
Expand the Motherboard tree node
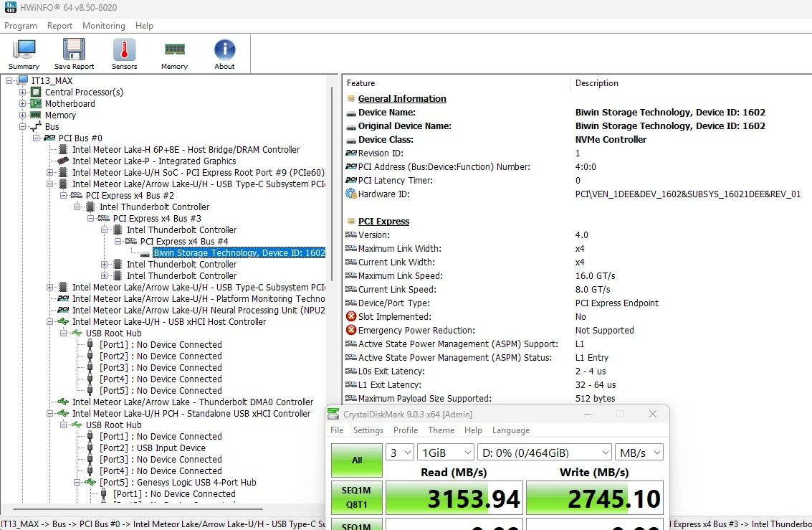tap(22, 103)
